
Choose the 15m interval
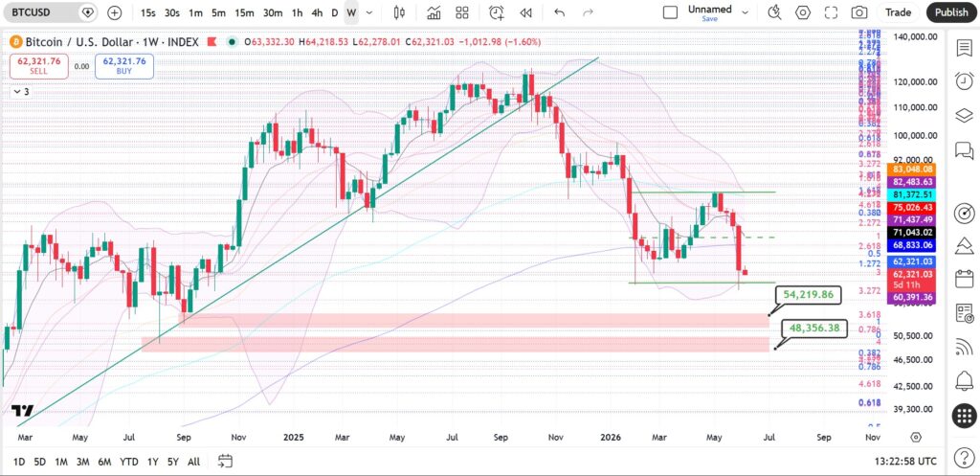(244, 12)
